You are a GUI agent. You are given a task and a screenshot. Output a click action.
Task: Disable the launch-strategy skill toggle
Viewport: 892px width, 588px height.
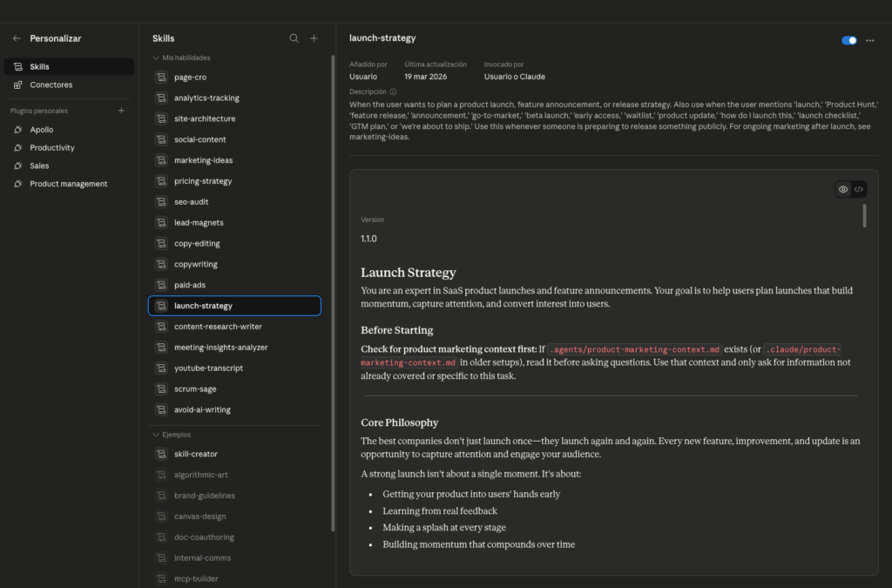pyautogui.click(x=848, y=40)
